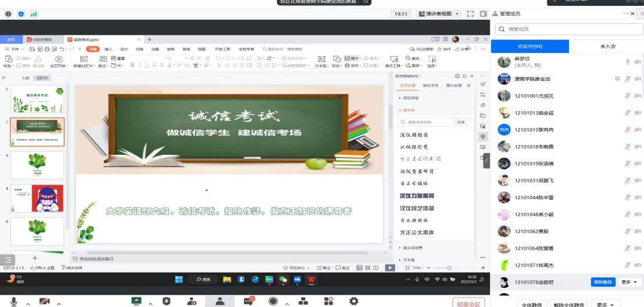Click the 结束会议 button

[x=468, y=304]
